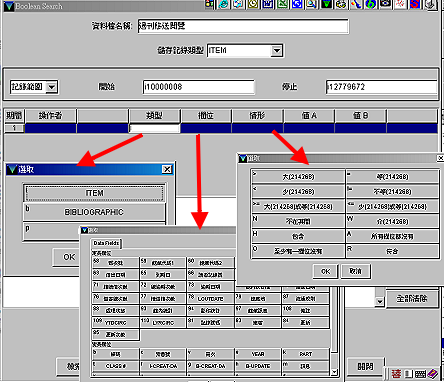Select BIBLIOGRAPHIC in the record type picker
The width and height of the screenshot is (444, 382).
pos(94,212)
